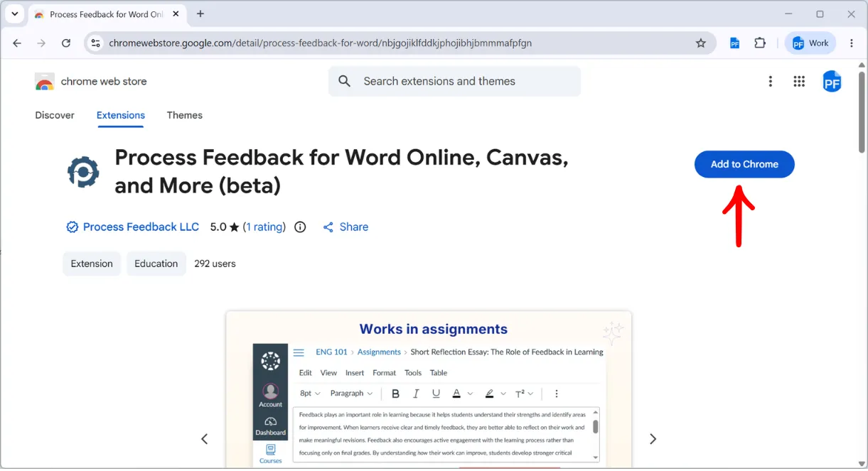This screenshot has width=868, height=471.
Task: Open the Process Feedback LLC publisher link
Action: point(141,227)
